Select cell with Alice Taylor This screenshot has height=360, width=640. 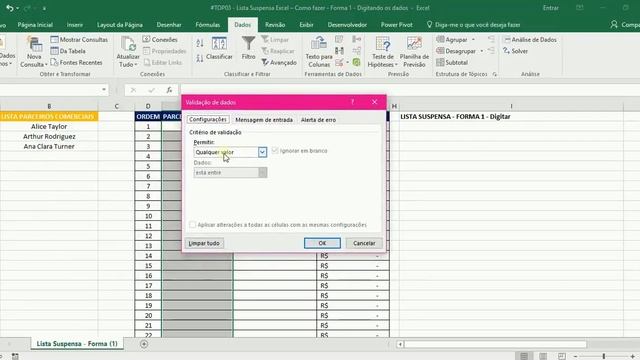click(x=49, y=127)
